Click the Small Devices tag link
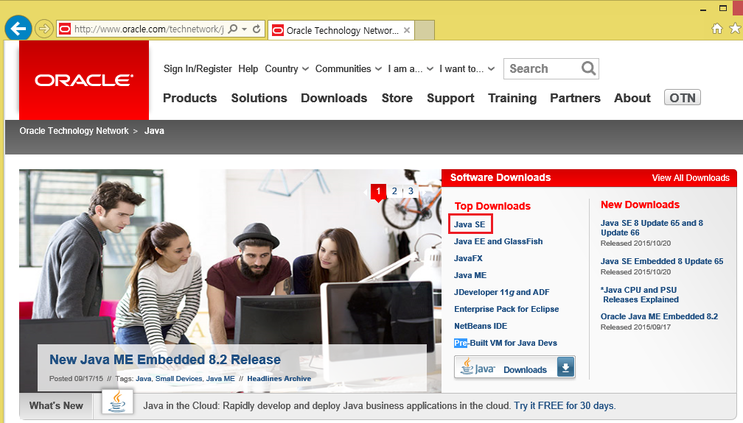 [179, 379]
